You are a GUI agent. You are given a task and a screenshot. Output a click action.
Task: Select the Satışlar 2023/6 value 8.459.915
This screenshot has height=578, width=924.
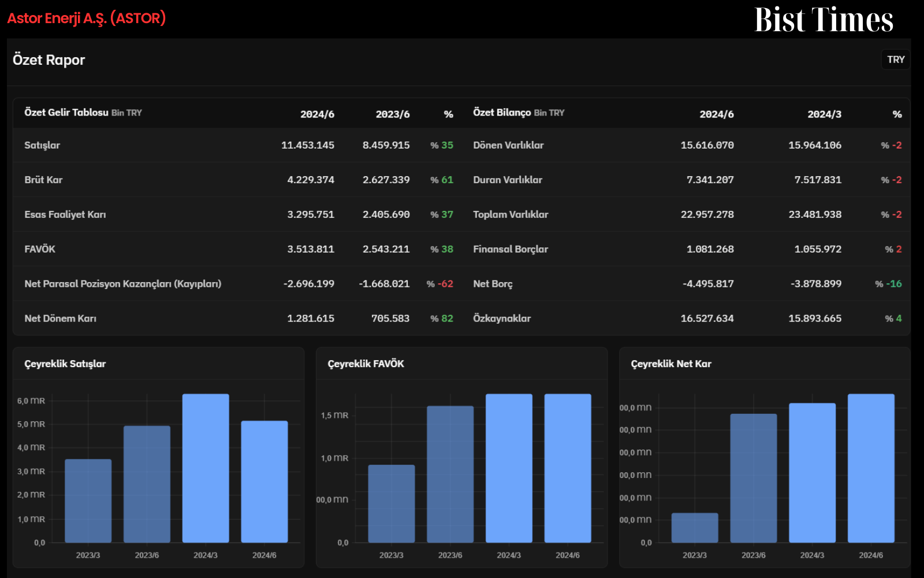[386, 145]
